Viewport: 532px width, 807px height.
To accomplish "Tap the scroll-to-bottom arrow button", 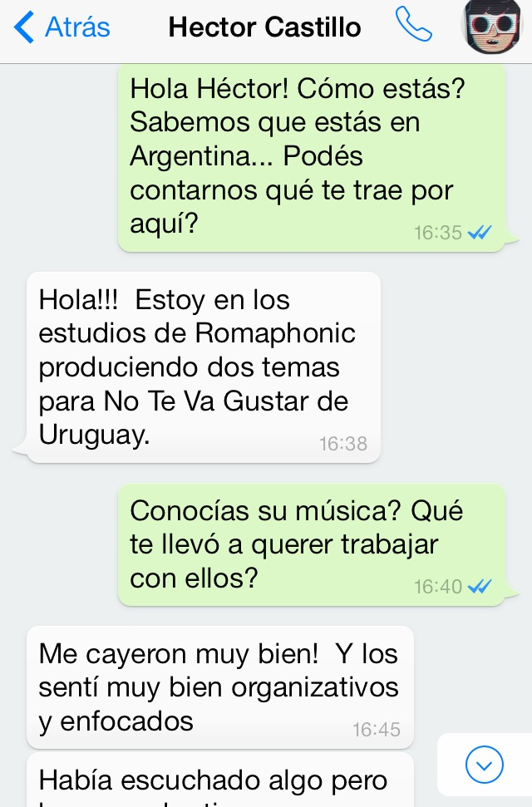I will coord(484,765).
